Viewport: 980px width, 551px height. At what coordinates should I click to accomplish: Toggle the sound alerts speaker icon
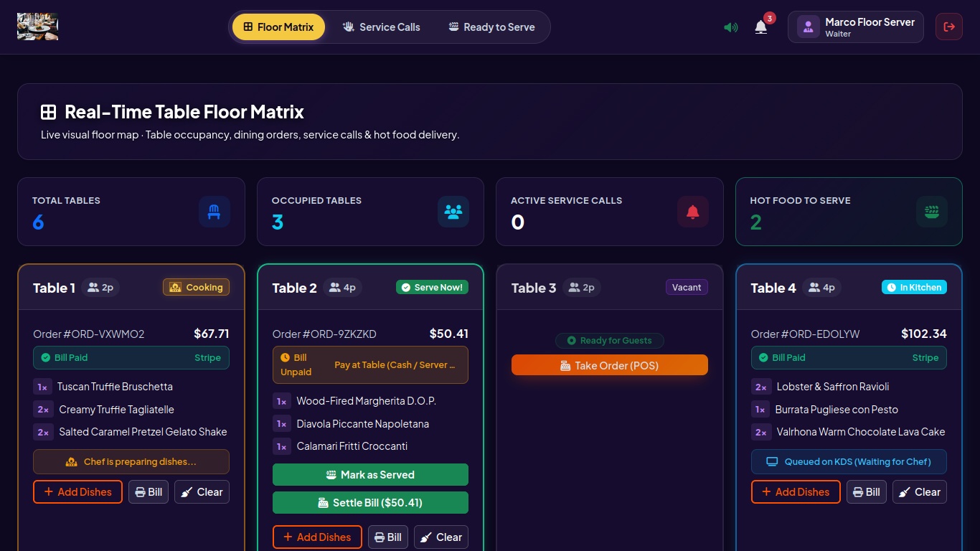tap(731, 27)
